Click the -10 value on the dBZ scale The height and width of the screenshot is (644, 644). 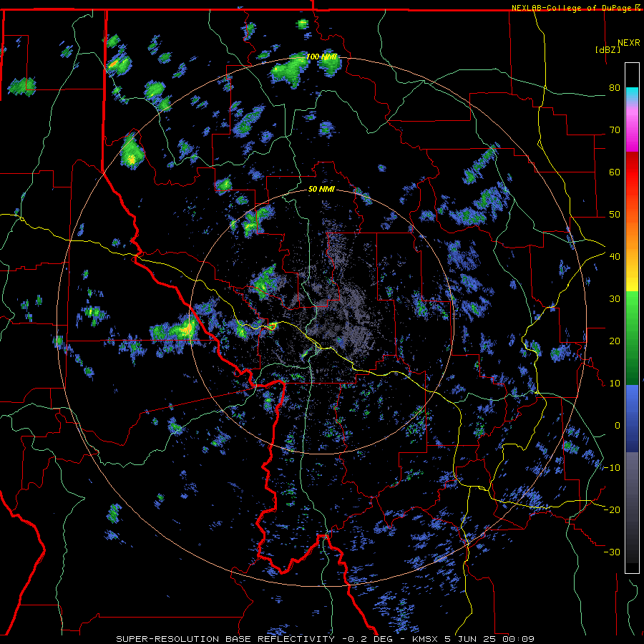(612, 468)
